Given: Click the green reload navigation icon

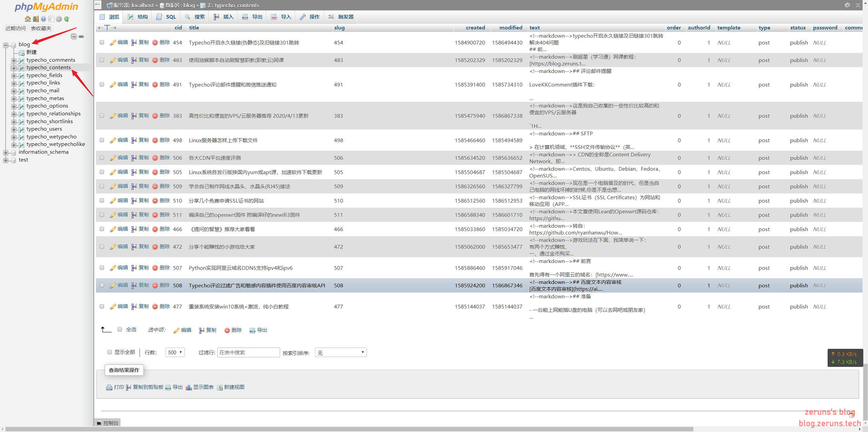Looking at the screenshot, I should click(x=66, y=19).
